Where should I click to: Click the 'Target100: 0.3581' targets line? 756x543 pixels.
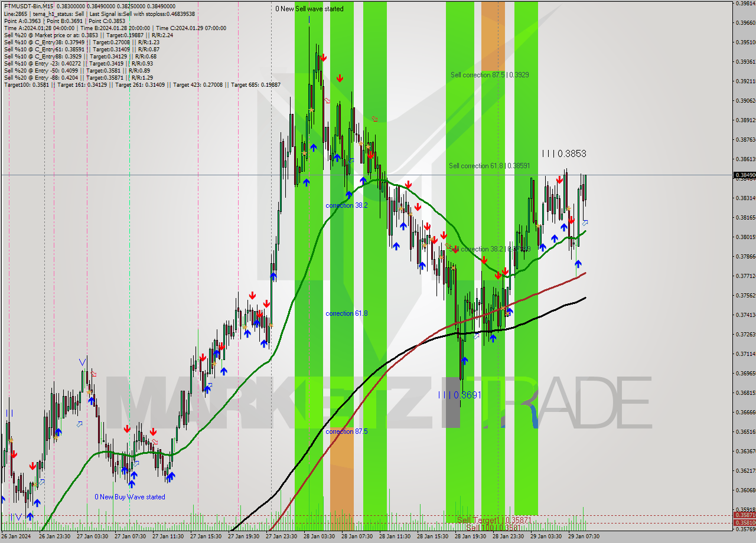click(142, 84)
